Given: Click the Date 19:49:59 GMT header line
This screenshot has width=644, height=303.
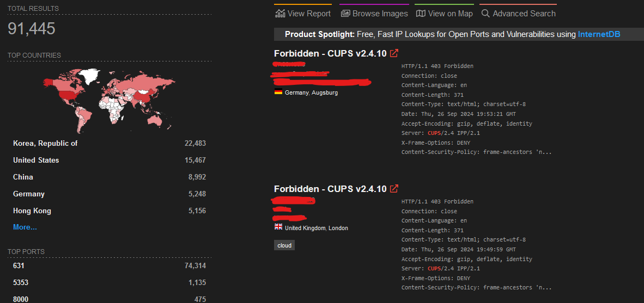Looking at the screenshot, I should (459, 249).
